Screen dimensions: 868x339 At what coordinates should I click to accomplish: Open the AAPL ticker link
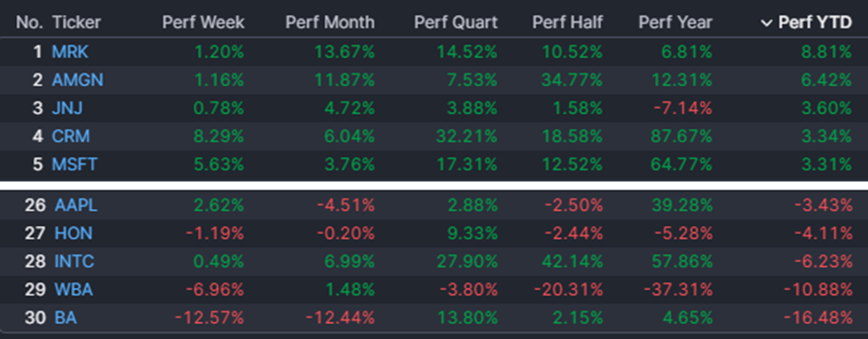[75, 205]
